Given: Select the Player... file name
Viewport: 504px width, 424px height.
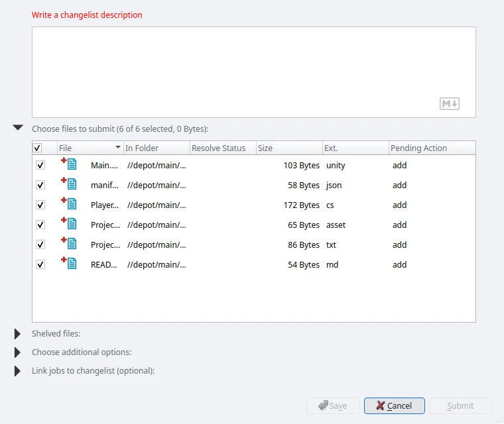Looking at the screenshot, I should coord(105,205).
